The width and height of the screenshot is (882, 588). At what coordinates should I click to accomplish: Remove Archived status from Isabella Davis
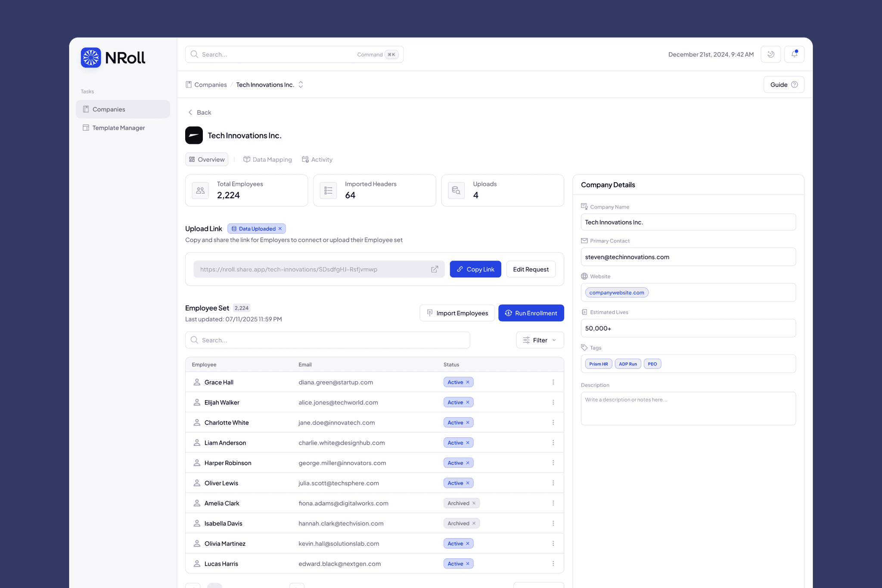474,523
